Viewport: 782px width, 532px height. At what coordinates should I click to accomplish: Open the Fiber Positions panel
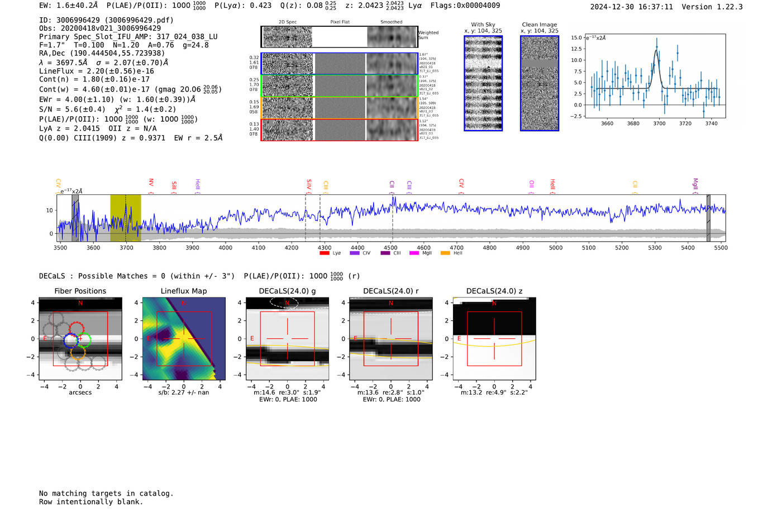click(x=80, y=339)
